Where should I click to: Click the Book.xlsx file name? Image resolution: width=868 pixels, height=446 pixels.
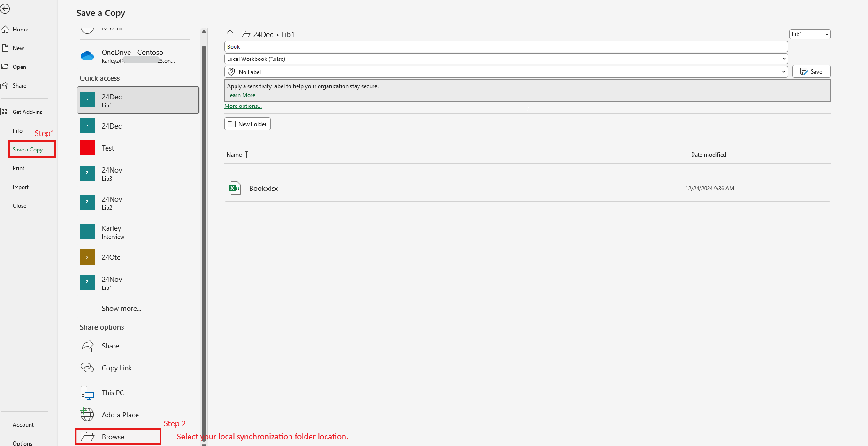coord(263,189)
